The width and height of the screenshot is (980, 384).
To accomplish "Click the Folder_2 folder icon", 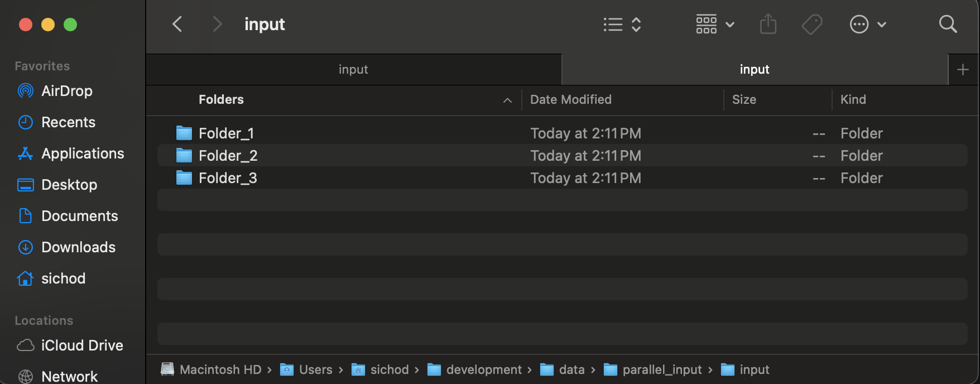I will (x=184, y=155).
